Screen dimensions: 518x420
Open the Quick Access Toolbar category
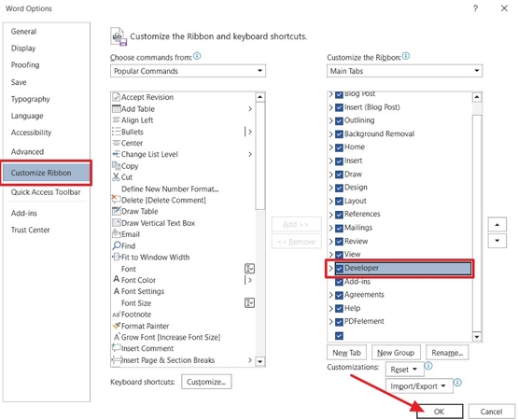point(46,192)
